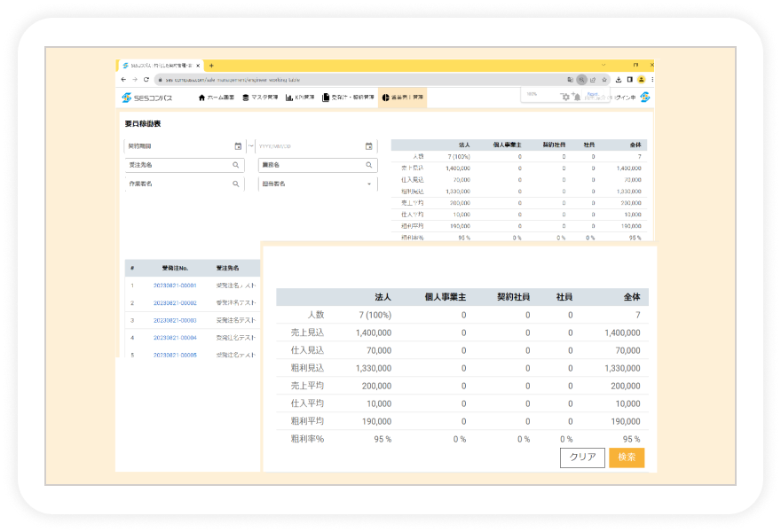Screen dimensions: 781x532
Task: Click the zoom magnifier icon in the address bar
Action: pyautogui.click(x=581, y=80)
